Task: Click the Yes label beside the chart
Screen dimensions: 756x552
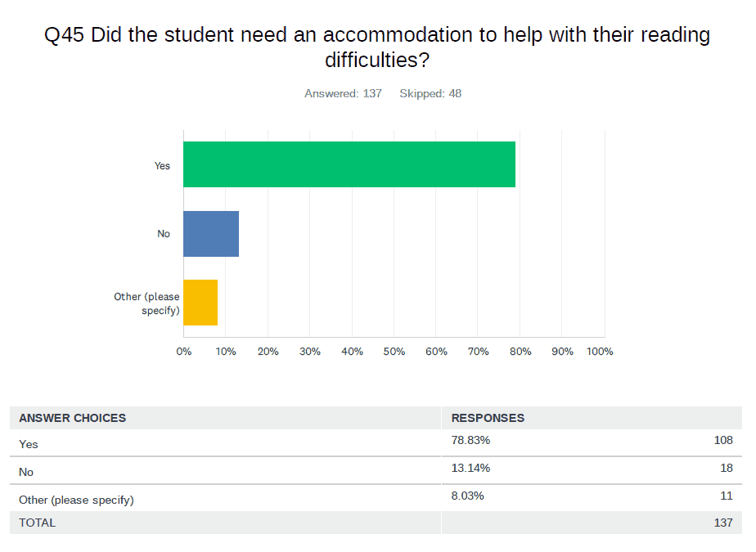Action: tap(162, 165)
